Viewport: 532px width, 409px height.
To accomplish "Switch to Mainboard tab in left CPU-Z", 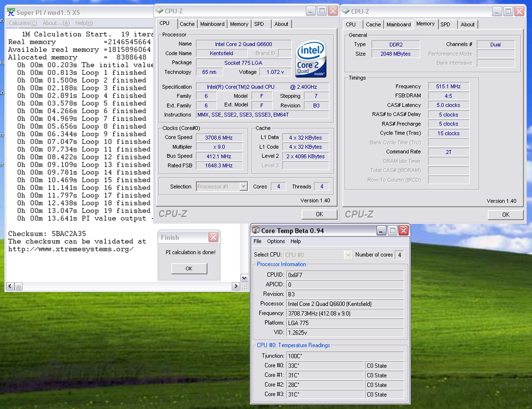I will (x=212, y=24).
